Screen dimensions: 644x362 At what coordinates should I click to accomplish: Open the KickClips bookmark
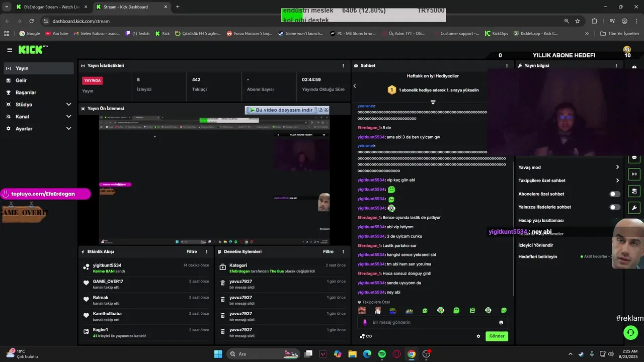pyautogui.click(x=497, y=34)
